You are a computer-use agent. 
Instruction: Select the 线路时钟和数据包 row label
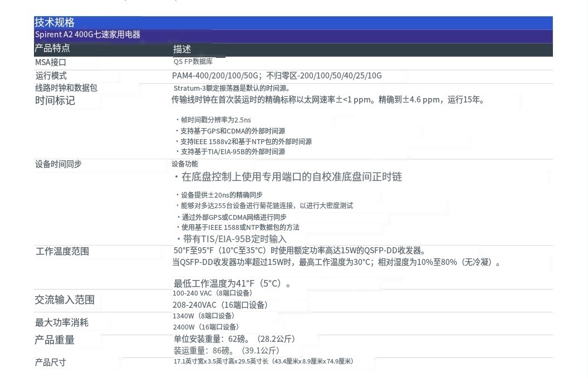pyautogui.click(x=66, y=88)
